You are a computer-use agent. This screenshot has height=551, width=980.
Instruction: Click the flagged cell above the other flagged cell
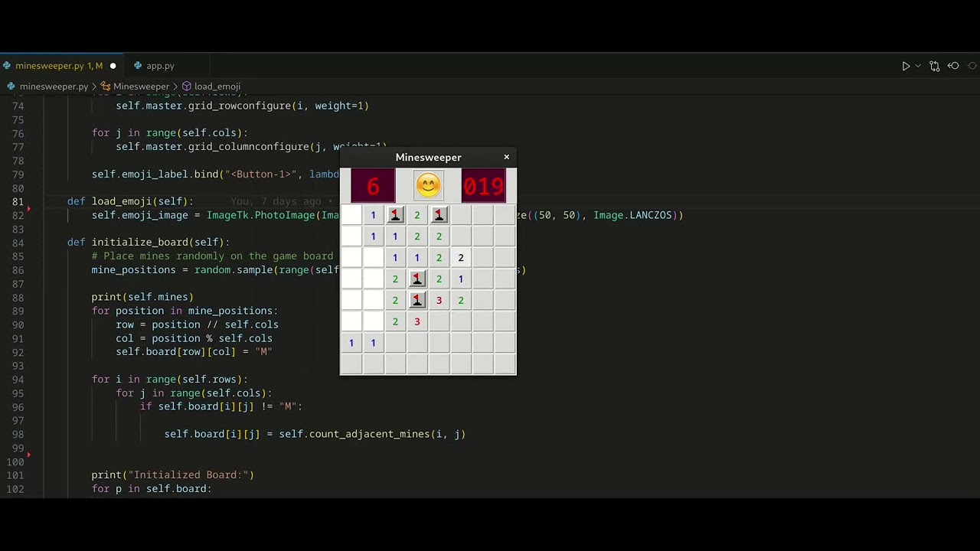pyautogui.click(x=416, y=279)
